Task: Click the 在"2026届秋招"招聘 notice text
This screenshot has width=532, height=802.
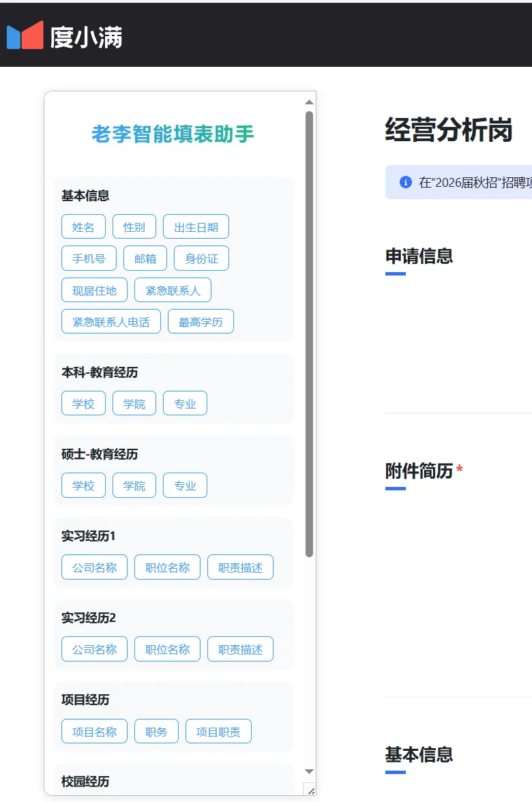Action: coord(475,183)
